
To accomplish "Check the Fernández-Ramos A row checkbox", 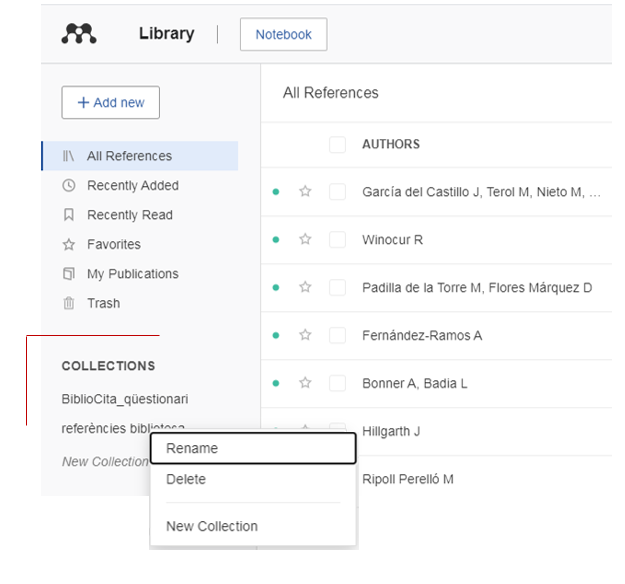I will pyautogui.click(x=337, y=335).
